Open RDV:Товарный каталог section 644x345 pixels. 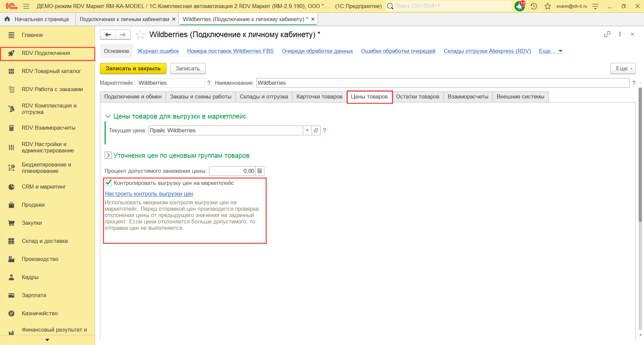pos(51,71)
